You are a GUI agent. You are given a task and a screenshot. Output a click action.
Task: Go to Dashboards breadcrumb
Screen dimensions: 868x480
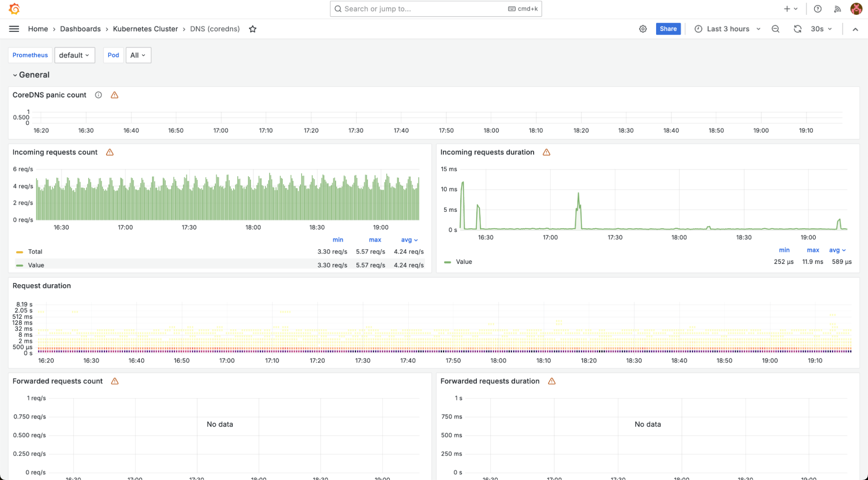coord(80,29)
